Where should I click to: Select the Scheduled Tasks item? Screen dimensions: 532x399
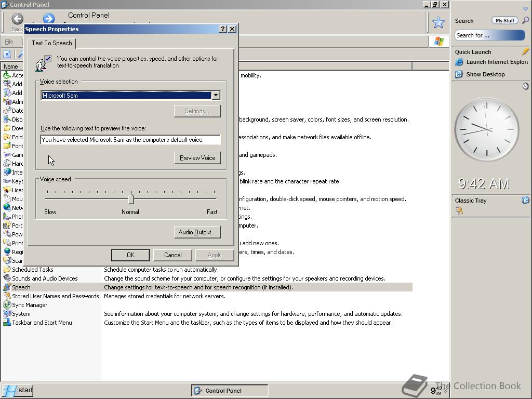[x=33, y=270]
